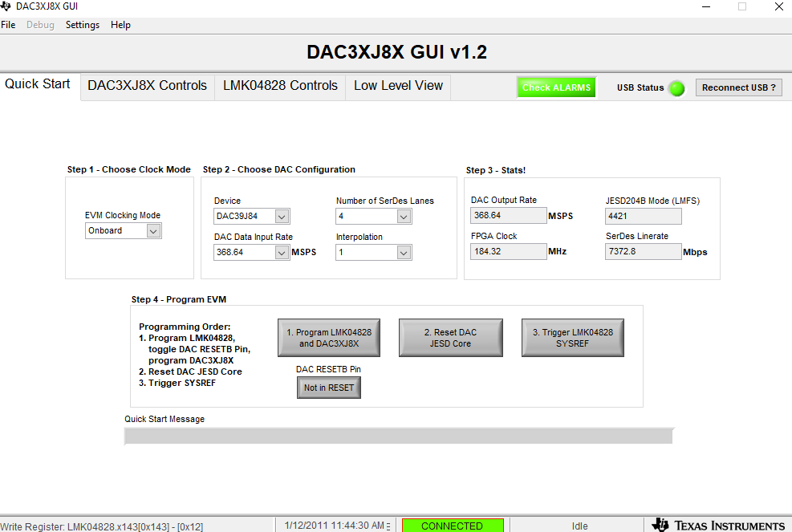
Task: Click the Reset DAC JESD Core button
Action: point(450,338)
